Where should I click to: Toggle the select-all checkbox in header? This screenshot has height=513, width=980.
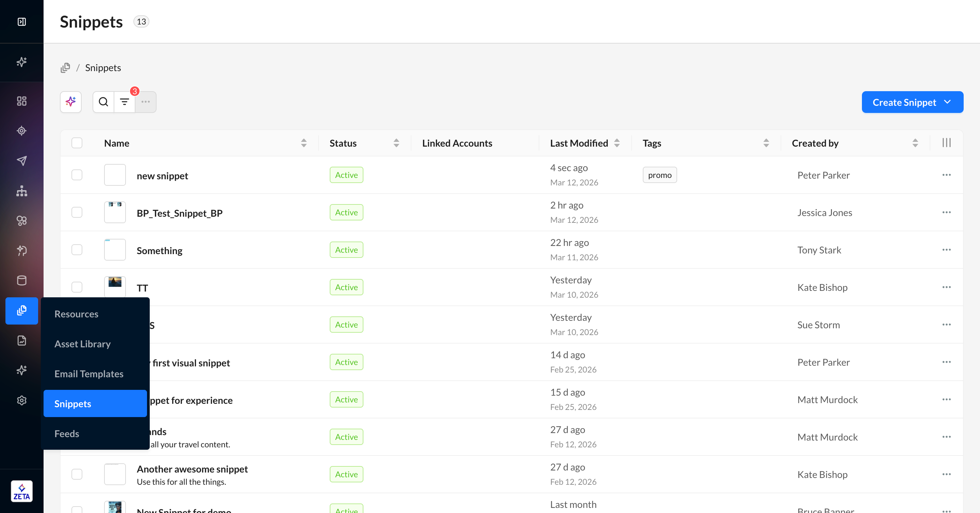(77, 143)
